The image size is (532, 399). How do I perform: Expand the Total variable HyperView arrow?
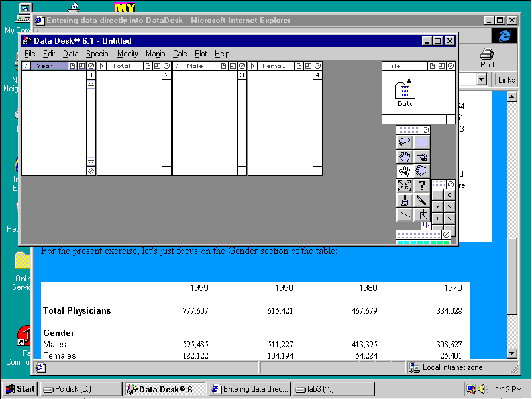(x=101, y=66)
